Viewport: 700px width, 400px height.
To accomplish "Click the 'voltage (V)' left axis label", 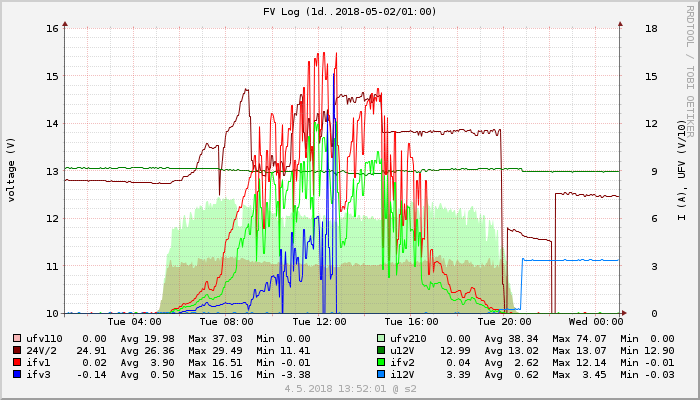I will pos(11,170).
